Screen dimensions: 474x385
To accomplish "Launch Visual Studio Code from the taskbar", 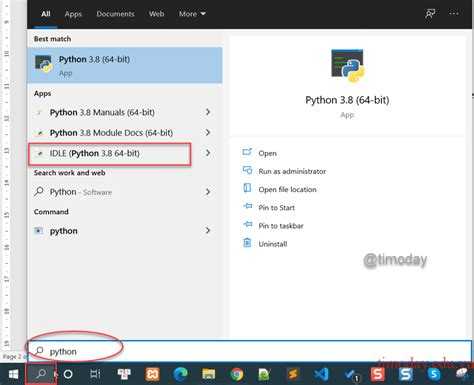I will tap(321, 374).
